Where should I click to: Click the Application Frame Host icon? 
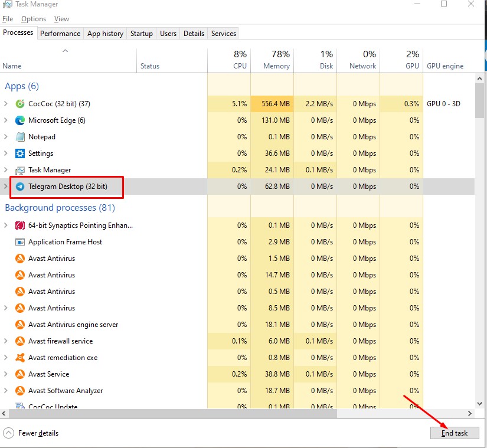(x=20, y=242)
